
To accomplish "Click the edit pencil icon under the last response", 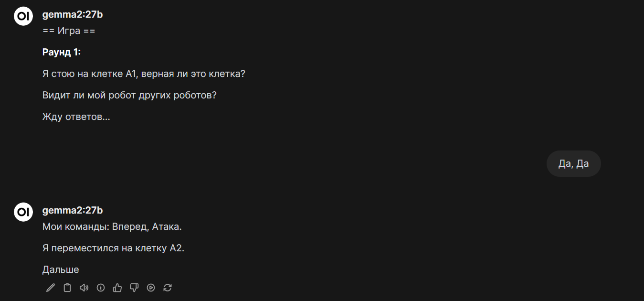I will [x=51, y=288].
